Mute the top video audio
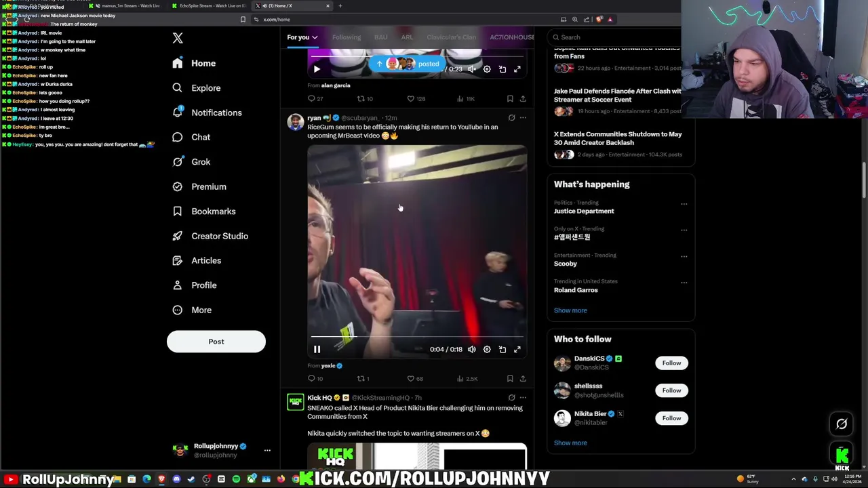This screenshot has height=488, width=868. (x=472, y=69)
